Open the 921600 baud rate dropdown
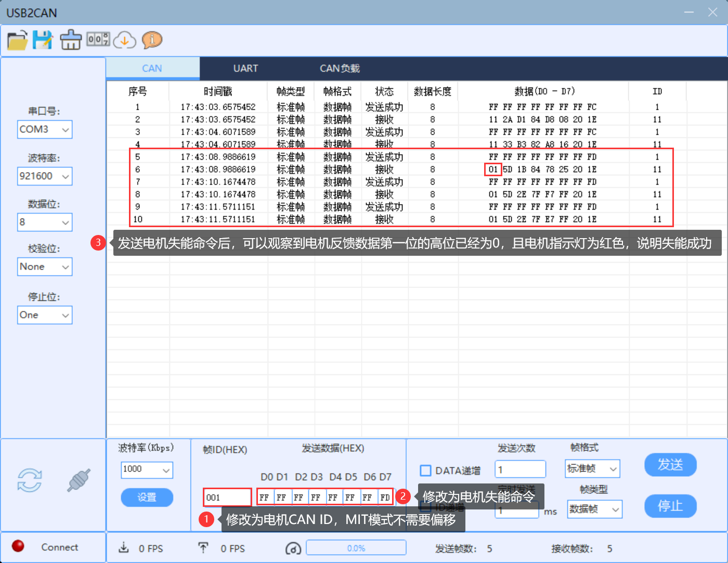The image size is (728, 563). click(x=45, y=176)
